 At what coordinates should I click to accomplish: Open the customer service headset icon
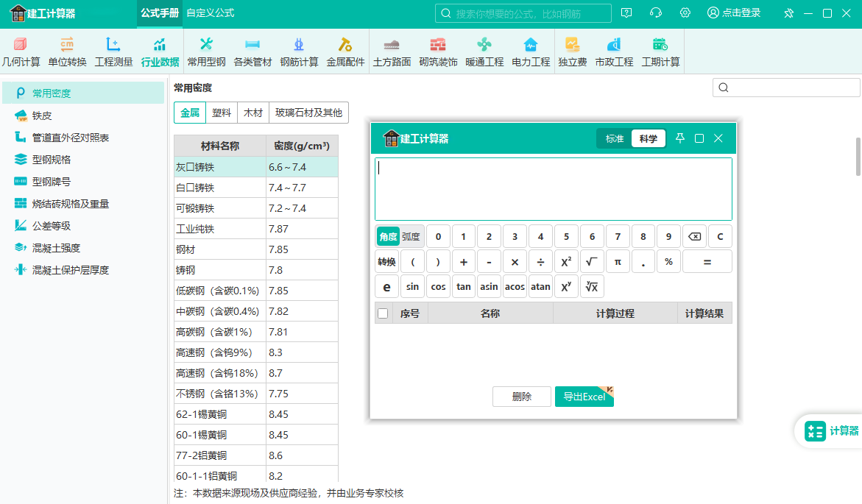coord(656,13)
